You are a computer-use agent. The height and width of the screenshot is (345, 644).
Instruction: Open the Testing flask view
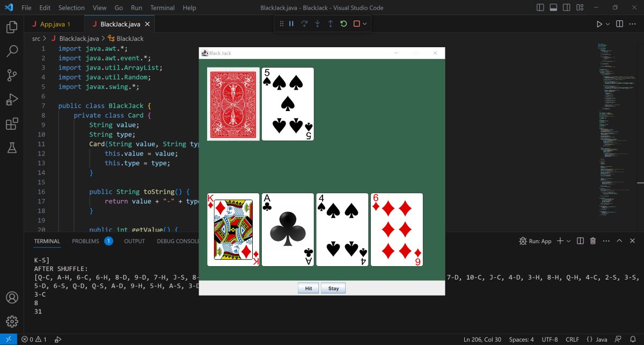click(x=12, y=148)
